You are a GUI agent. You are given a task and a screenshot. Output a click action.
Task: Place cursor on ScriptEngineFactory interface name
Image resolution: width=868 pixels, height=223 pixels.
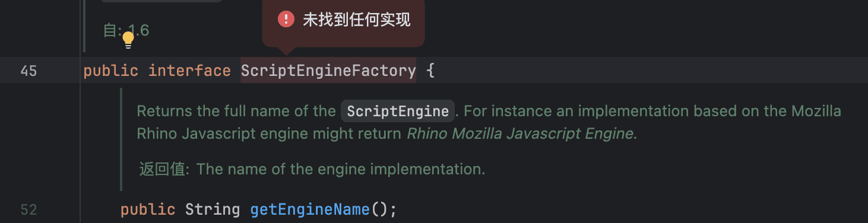coord(328,71)
